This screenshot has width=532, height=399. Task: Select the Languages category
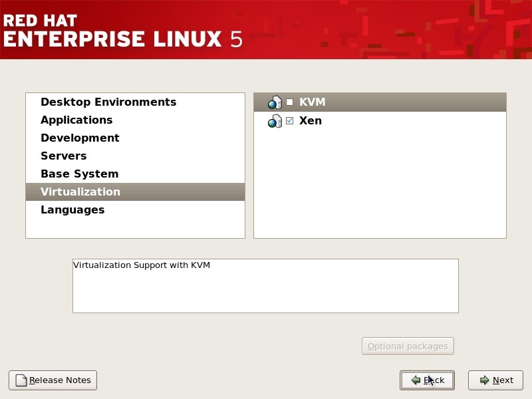coord(135,210)
